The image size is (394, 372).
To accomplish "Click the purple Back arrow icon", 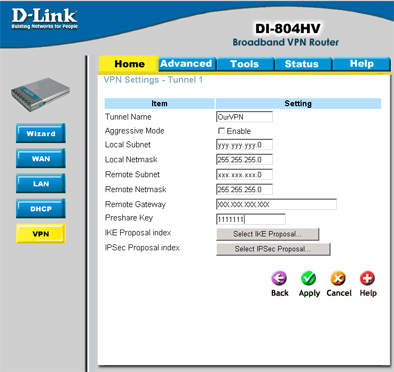I will pyautogui.click(x=279, y=278).
